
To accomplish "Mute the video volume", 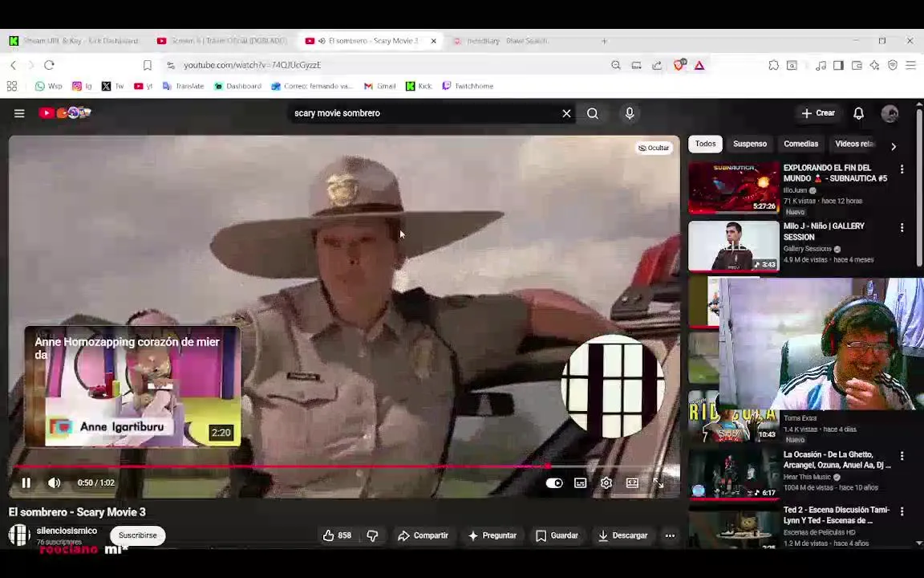I will tap(55, 482).
